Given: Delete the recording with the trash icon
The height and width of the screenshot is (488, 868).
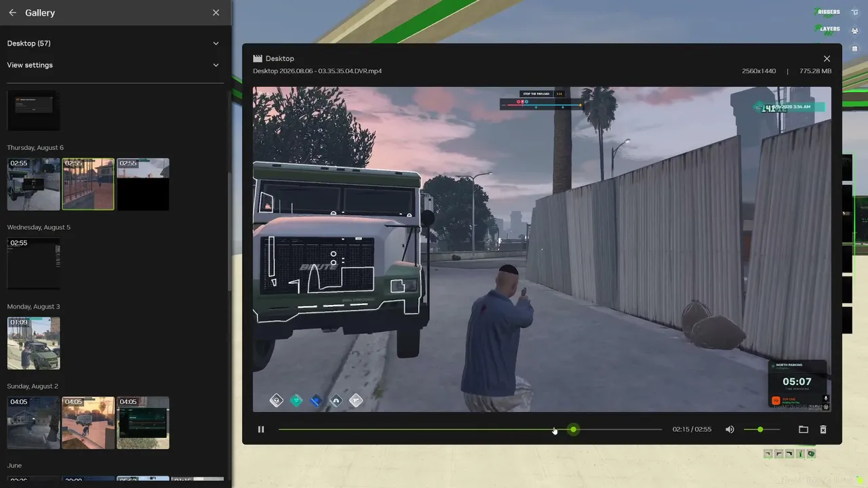Looking at the screenshot, I should click(823, 430).
